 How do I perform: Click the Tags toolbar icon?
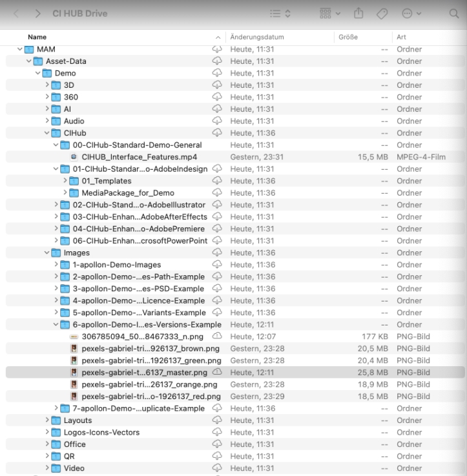tap(382, 14)
